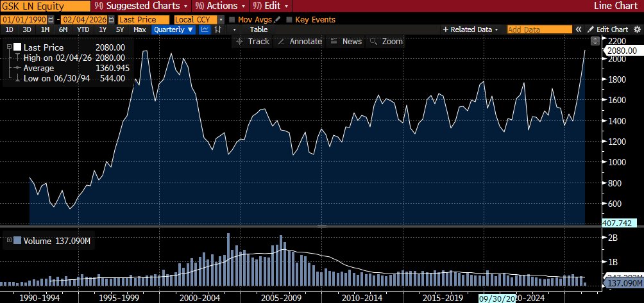
Task: Collapse the Volume legend expander
Action: [9, 241]
